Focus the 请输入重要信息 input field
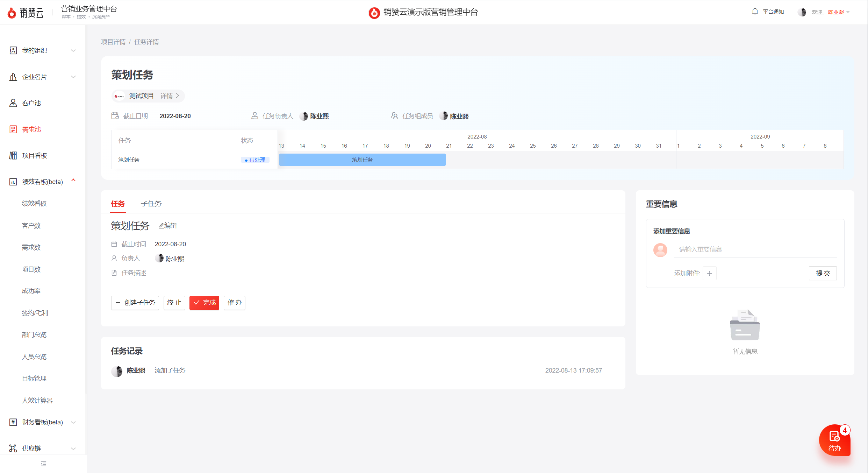The image size is (868, 473). tap(756, 250)
